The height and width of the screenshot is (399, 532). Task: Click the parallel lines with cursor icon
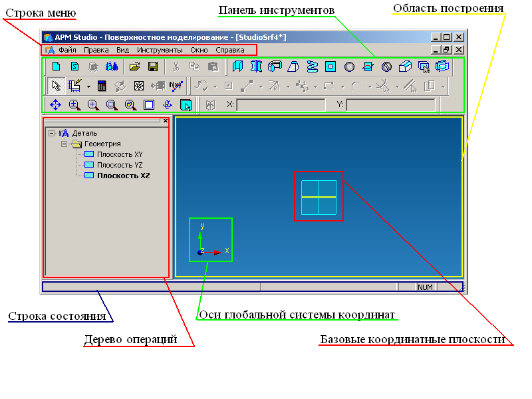(x=410, y=86)
